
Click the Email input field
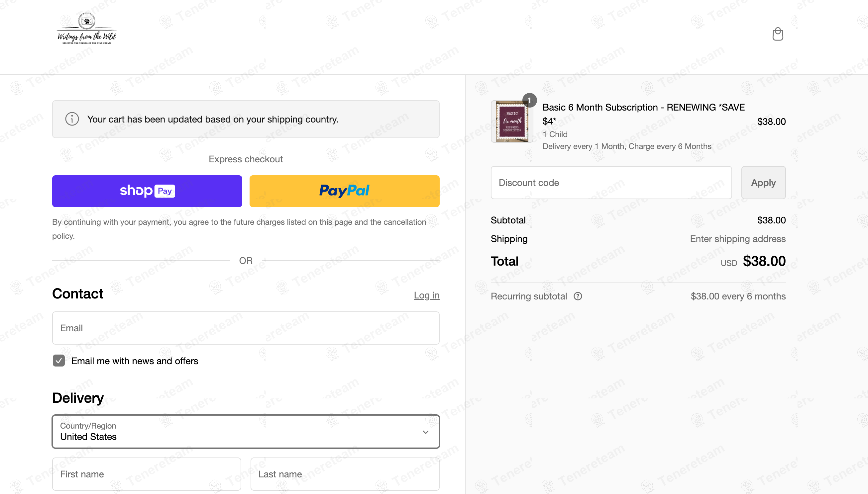pyautogui.click(x=246, y=328)
